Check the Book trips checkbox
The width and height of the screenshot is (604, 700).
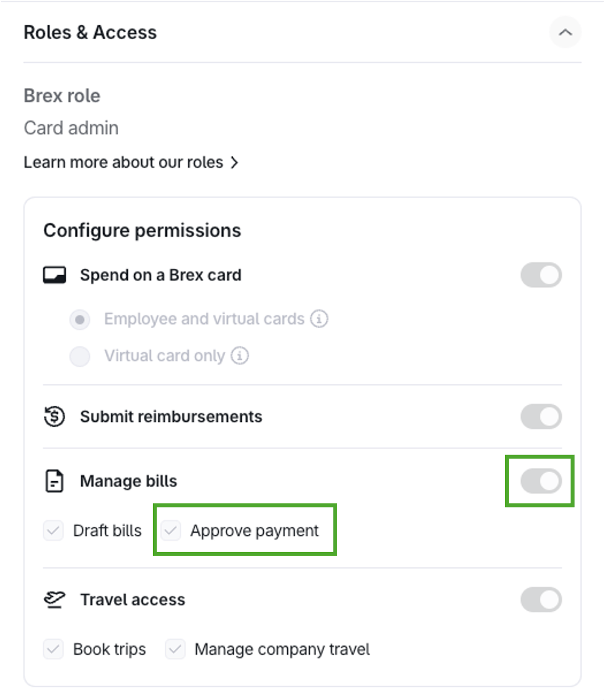53,649
